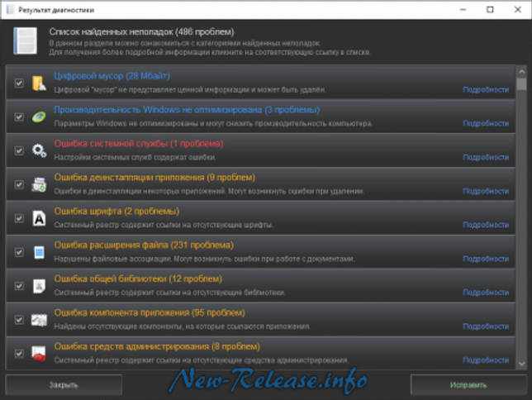This screenshot has width=532, height=400.
Task: Click the scrollbar down arrow
Action: (x=522, y=364)
